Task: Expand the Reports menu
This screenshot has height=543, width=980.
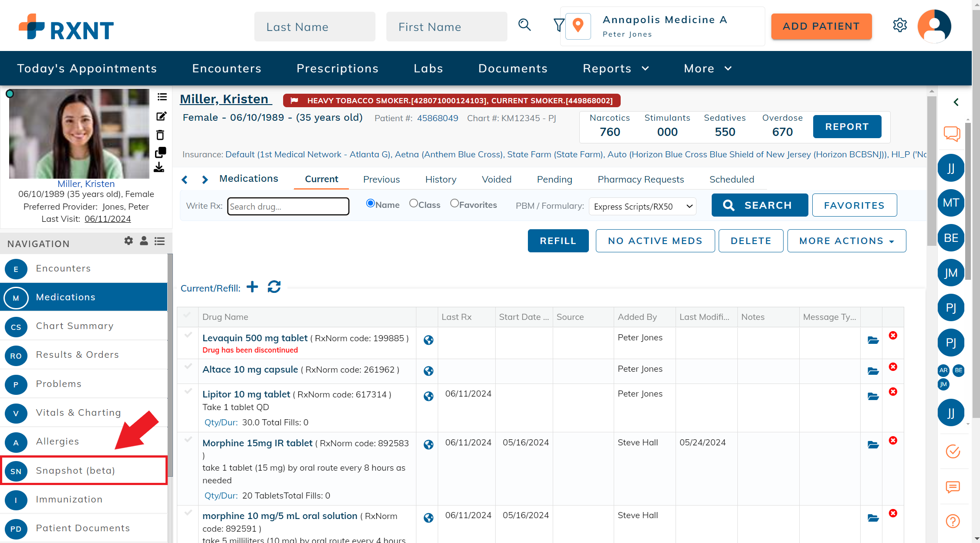Action: (x=616, y=68)
